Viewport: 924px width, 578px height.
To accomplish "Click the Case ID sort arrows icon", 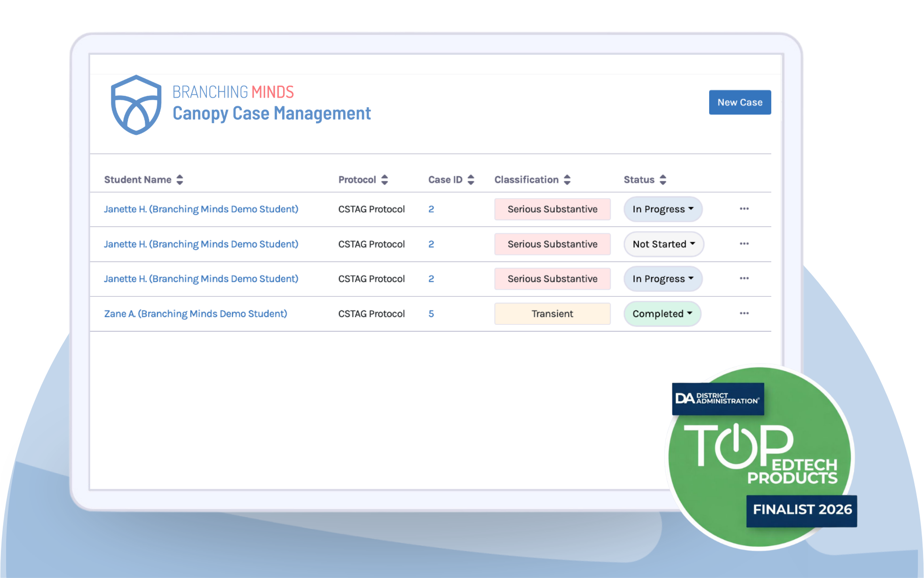I will pyautogui.click(x=471, y=180).
